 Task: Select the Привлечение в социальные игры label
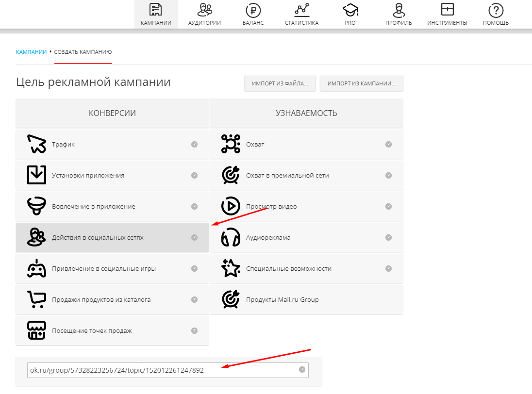(104, 268)
